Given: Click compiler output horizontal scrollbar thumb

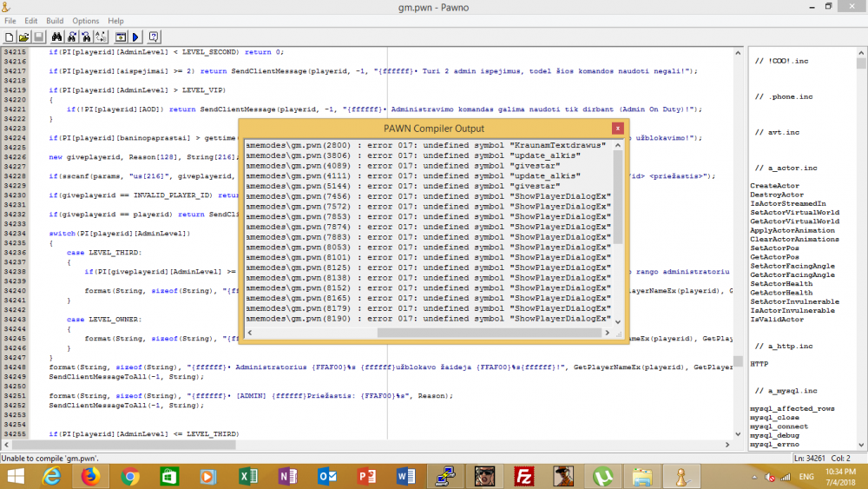Looking at the screenshot, I should [x=490, y=333].
